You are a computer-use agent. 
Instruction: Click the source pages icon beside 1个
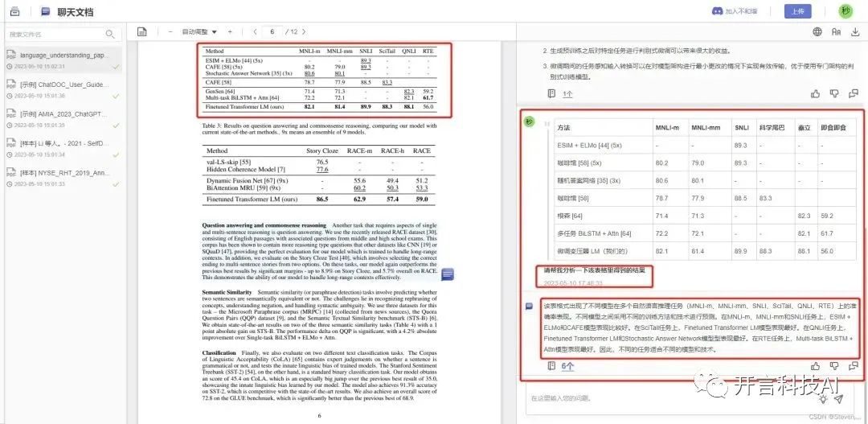click(x=551, y=93)
